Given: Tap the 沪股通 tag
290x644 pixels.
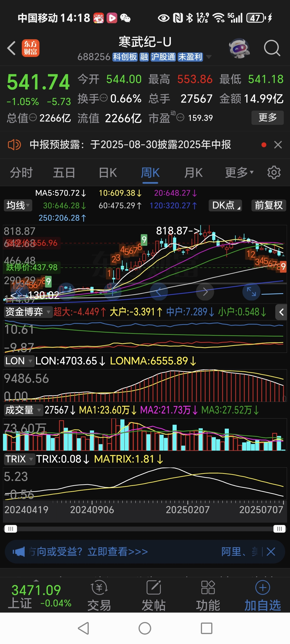Looking at the screenshot, I should tap(163, 57).
